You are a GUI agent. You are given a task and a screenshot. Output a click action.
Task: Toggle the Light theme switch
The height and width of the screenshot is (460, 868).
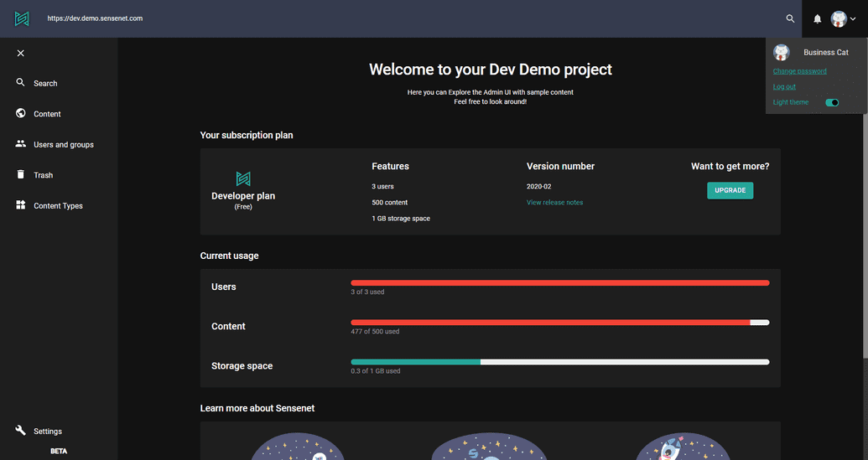click(x=832, y=102)
